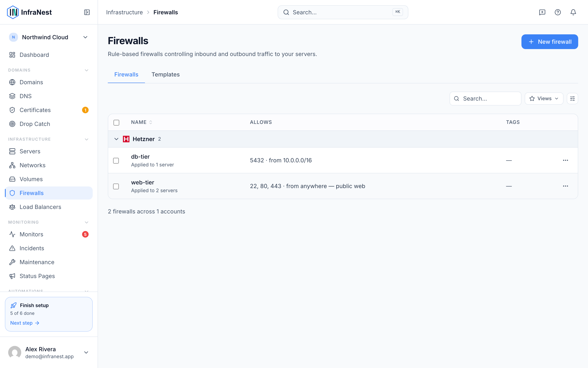Open the Alex Rivera account menu chevron
The width and height of the screenshot is (588, 368).
click(86, 352)
